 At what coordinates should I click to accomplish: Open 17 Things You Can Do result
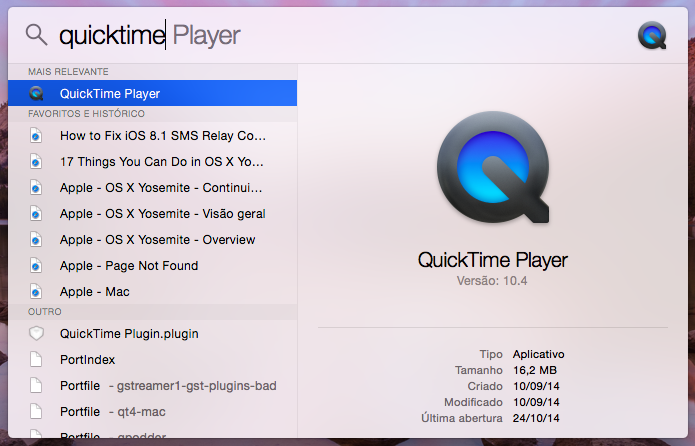(x=152, y=162)
